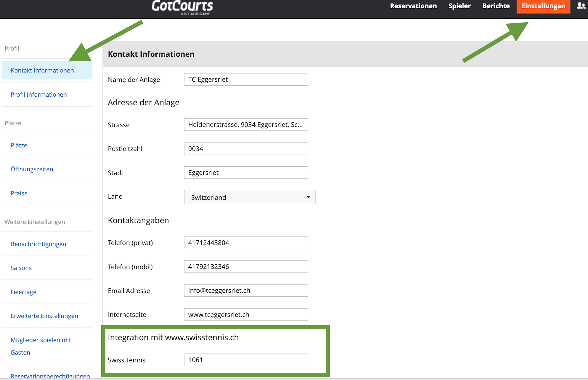588x380 pixels.
Task: Open the Preise page
Action: click(x=19, y=193)
